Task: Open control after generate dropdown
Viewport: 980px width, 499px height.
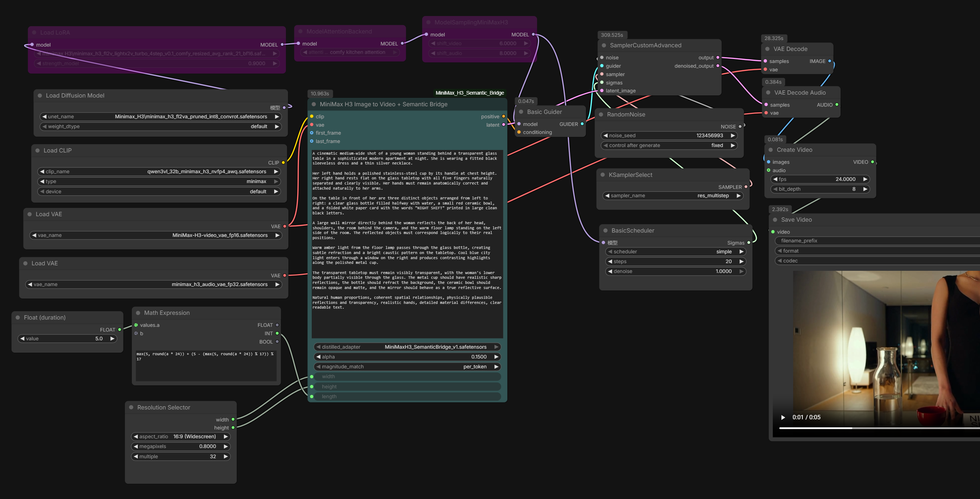Action: pyautogui.click(x=669, y=145)
